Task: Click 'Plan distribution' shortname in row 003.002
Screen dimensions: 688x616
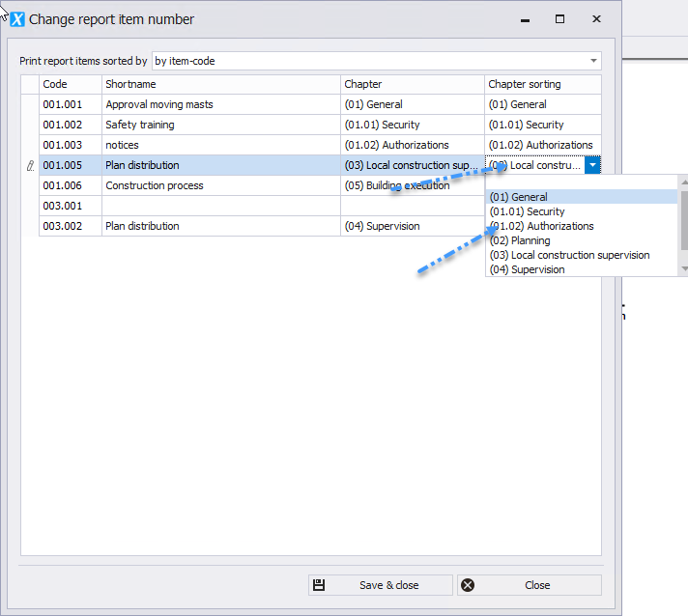Action: (x=221, y=226)
